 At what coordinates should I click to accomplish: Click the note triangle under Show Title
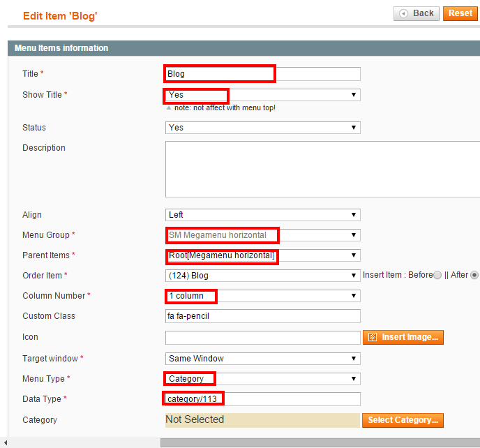169,107
